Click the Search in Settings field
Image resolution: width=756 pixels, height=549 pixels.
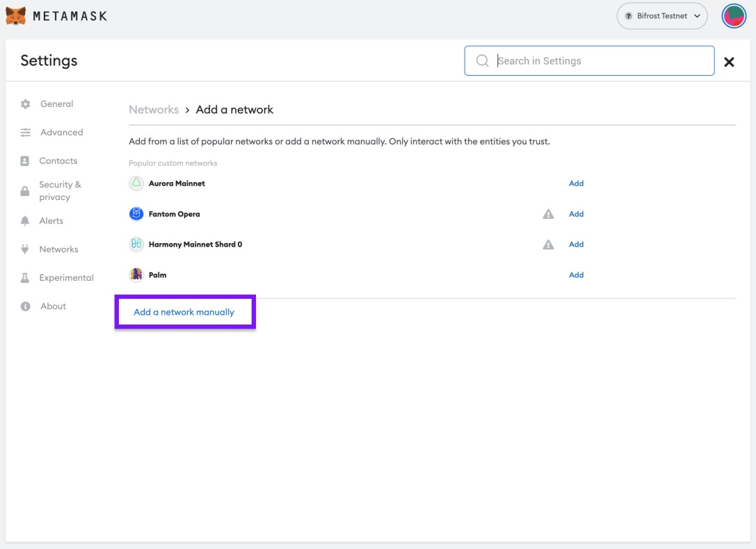pos(598,61)
